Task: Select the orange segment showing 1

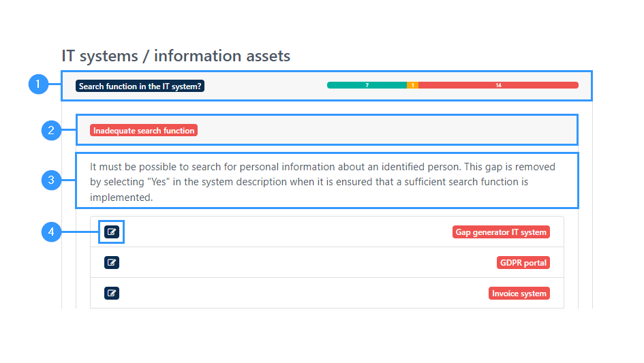Action: tap(412, 85)
